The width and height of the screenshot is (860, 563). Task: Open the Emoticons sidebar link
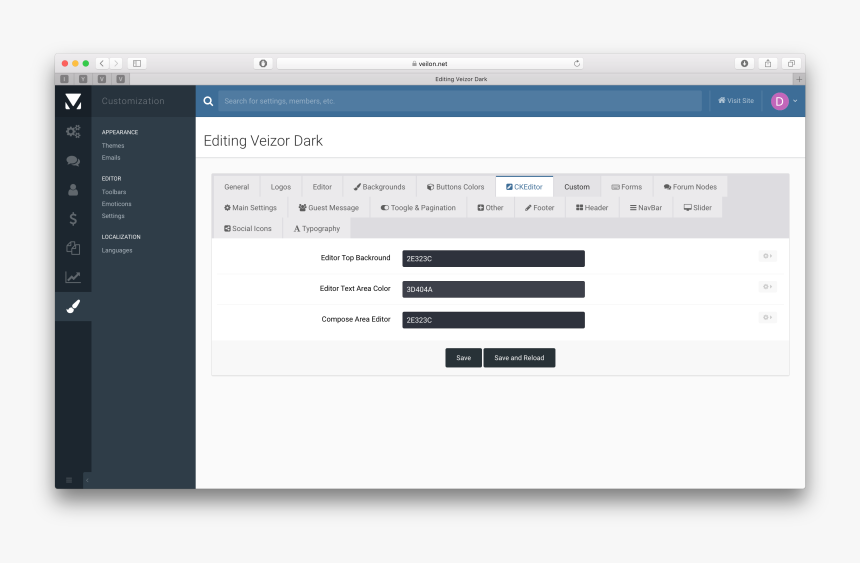tap(116, 204)
